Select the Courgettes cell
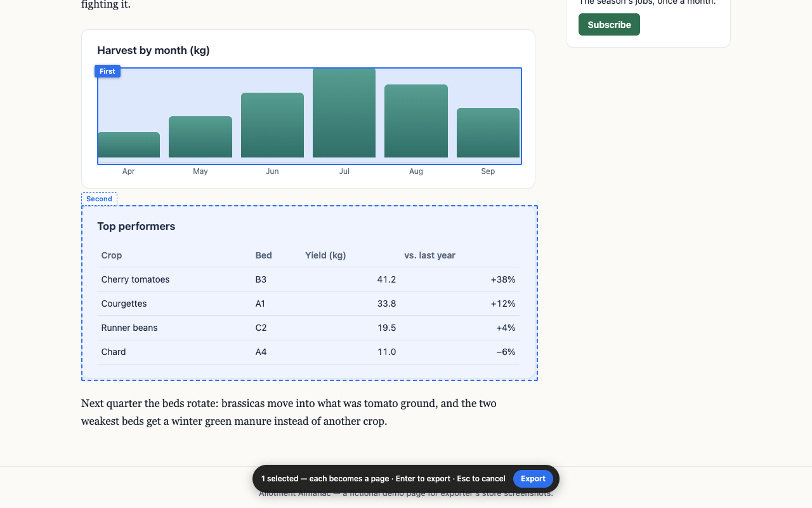Image resolution: width=812 pixels, height=508 pixels. 124,304
